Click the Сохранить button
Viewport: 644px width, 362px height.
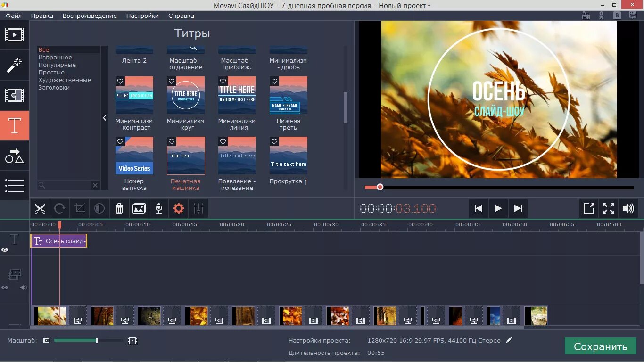(600, 346)
